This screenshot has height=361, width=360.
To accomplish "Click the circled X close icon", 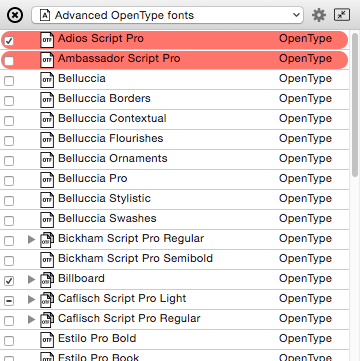I will click(x=15, y=15).
